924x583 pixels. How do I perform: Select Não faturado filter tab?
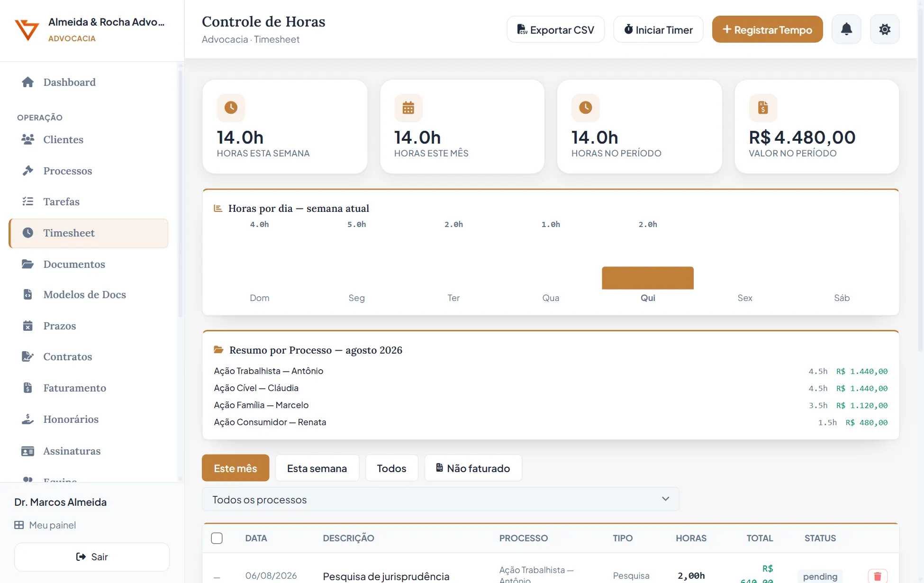coord(473,468)
